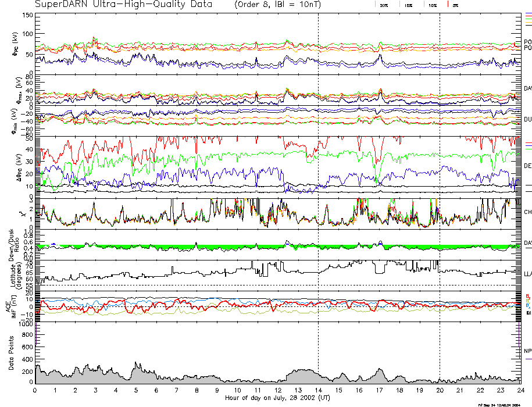Click the "Hour of day on July, 28 2002" axis label
532x407 pixels.
[278, 398]
